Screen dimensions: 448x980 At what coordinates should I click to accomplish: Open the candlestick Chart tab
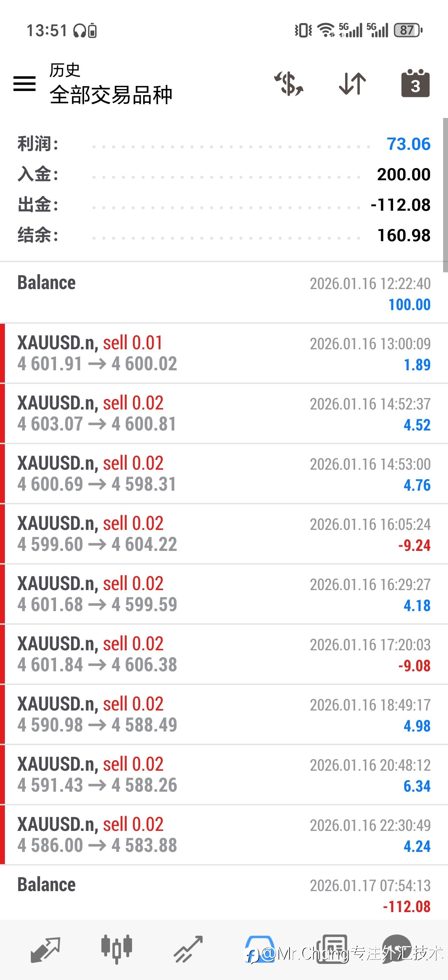[x=116, y=949]
